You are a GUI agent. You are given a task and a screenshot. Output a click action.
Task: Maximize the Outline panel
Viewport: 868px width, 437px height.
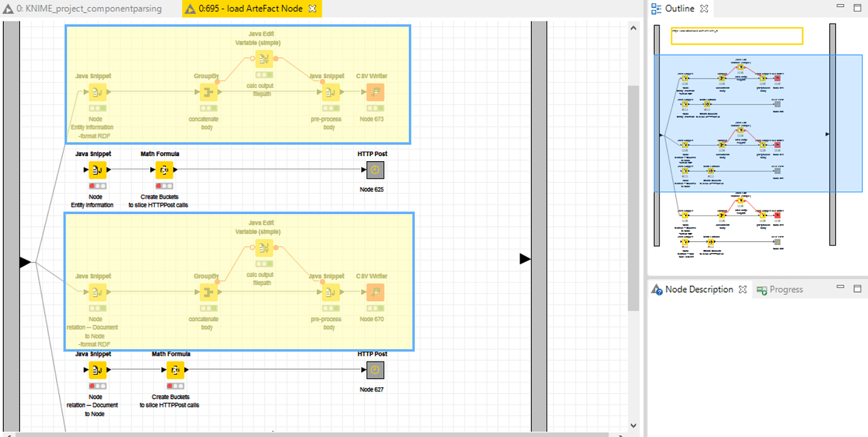point(857,8)
